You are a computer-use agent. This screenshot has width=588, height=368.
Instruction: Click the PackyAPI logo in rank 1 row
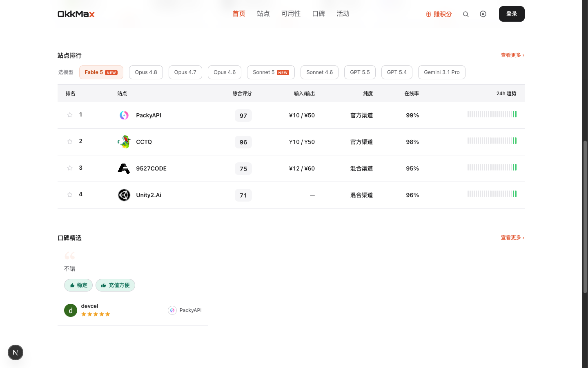[x=124, y=115]
